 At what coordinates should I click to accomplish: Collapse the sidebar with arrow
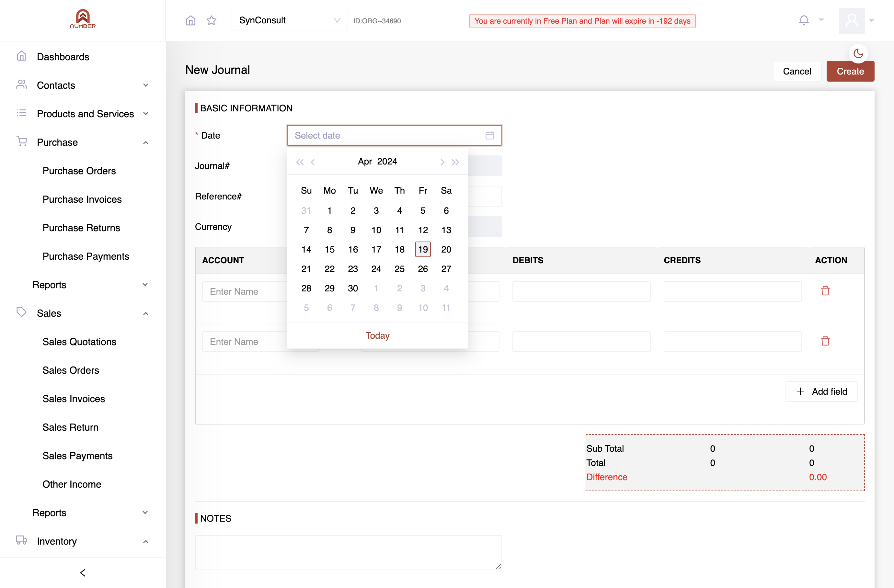coord(83,572)
